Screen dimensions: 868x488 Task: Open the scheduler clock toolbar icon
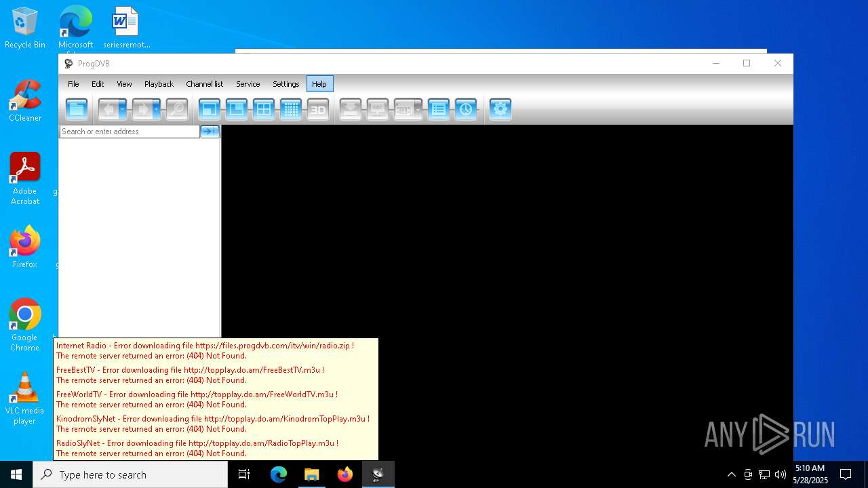point(466,109)
